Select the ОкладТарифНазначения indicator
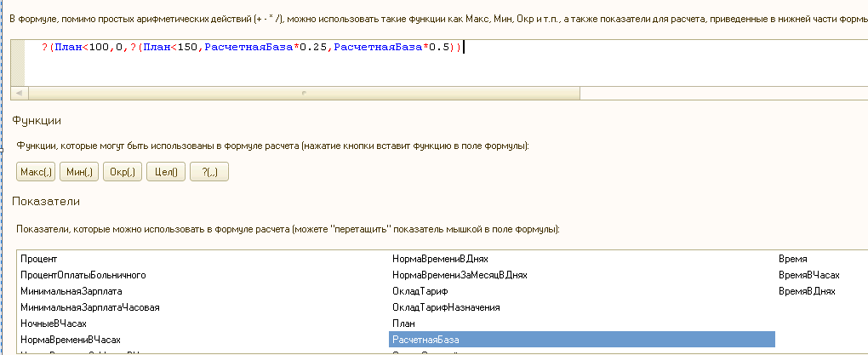 pyautogui.click(x=446, y=306)
